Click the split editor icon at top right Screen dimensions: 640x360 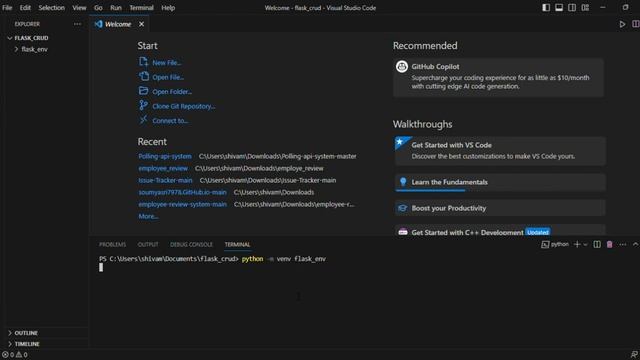(x=636, y=24)
